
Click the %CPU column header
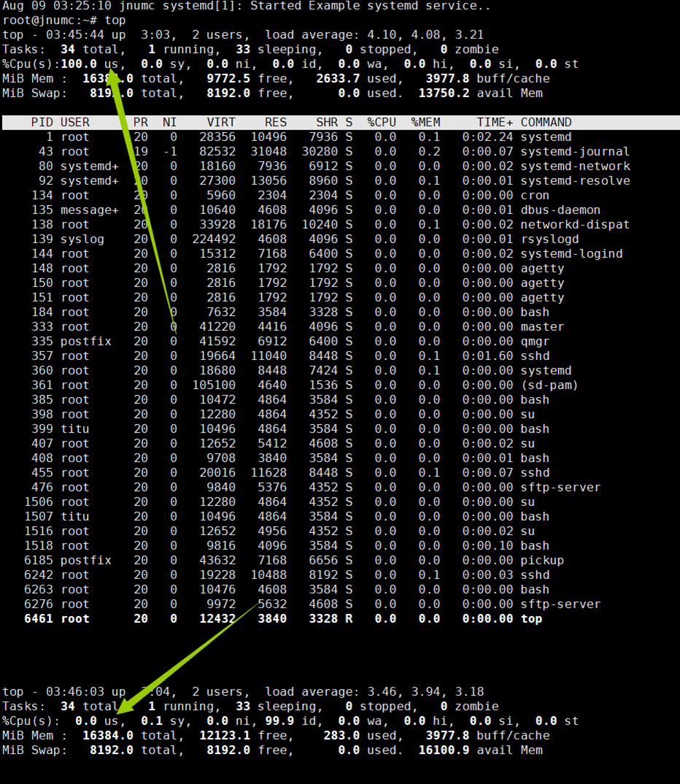tap(382, 123)
